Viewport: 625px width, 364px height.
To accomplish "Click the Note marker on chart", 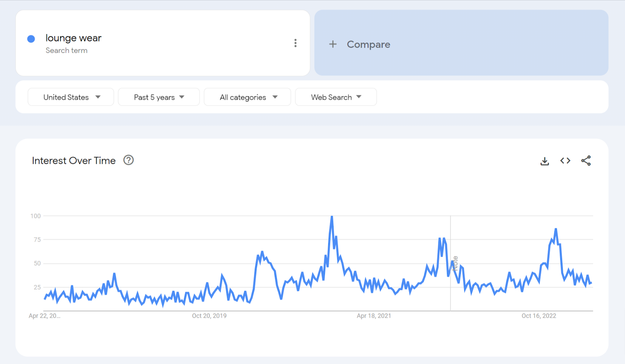I will (x=455, y=263).
